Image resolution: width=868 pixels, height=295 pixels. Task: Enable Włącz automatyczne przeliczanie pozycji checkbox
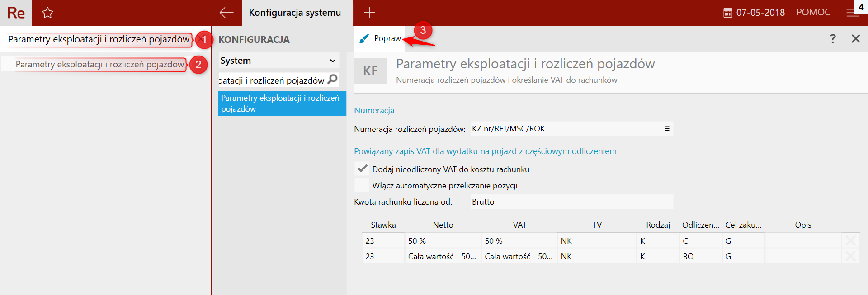point(362,185)
